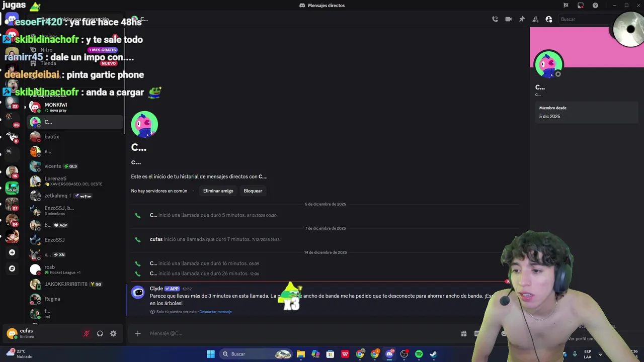
Task: Open File Explorer from taskbar
Action: coord(301,354)
